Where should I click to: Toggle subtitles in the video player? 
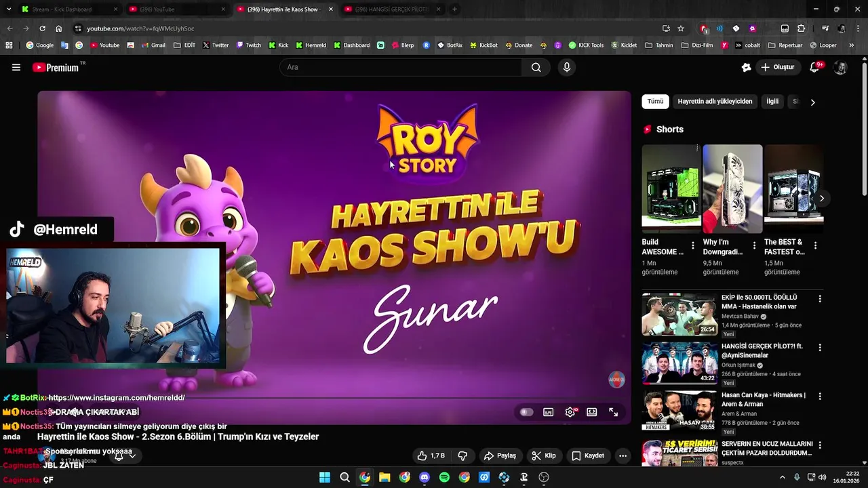pyautogui.click(x=549, y=412)
